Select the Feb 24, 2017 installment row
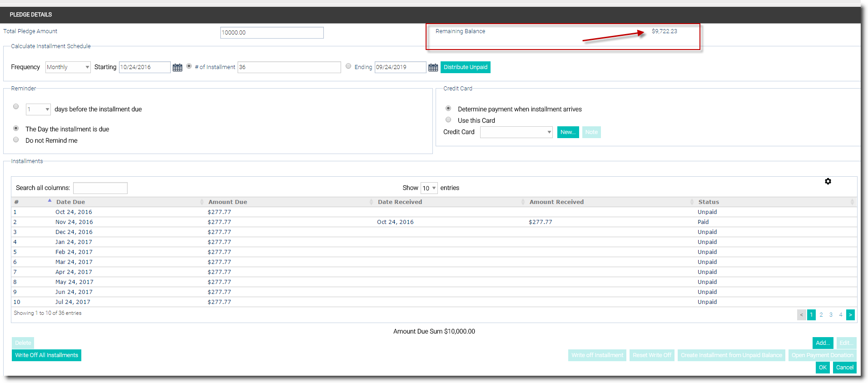Image resolution: width=868 pixels, height=383 pixels. pyautogui.click(x=434, y=252)
